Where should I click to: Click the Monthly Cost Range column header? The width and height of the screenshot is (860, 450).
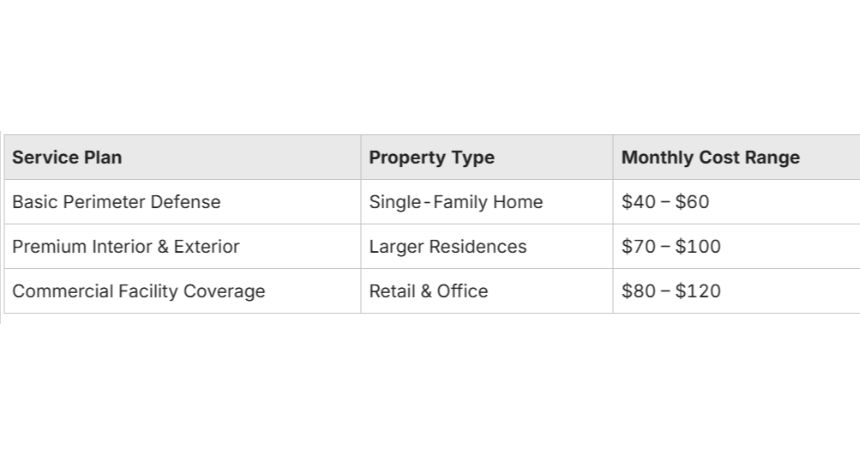point(736,157)
